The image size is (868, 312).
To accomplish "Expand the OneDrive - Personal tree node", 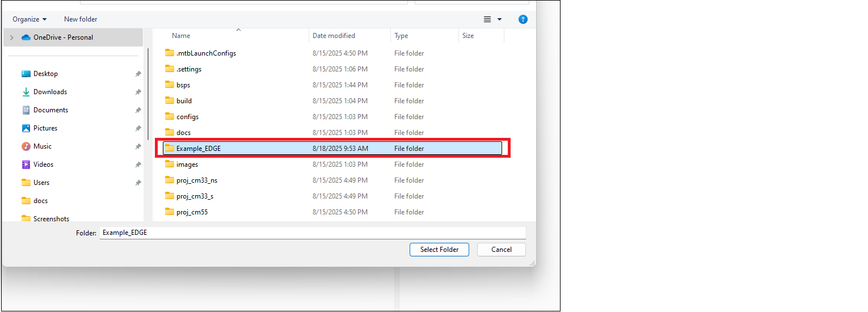I will tap(11, 37).
